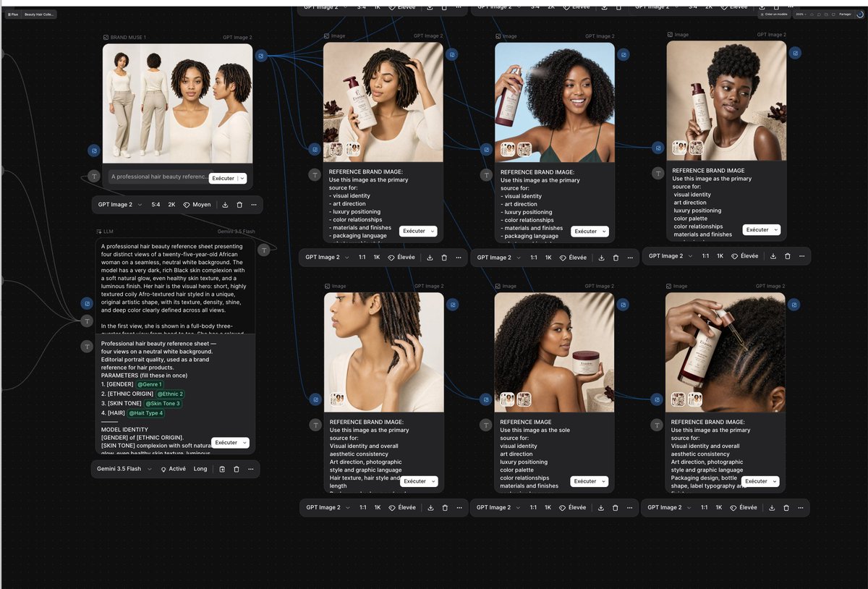
Task: Click the @Skin Tone 3 variable tag
Action: point(163,404)
